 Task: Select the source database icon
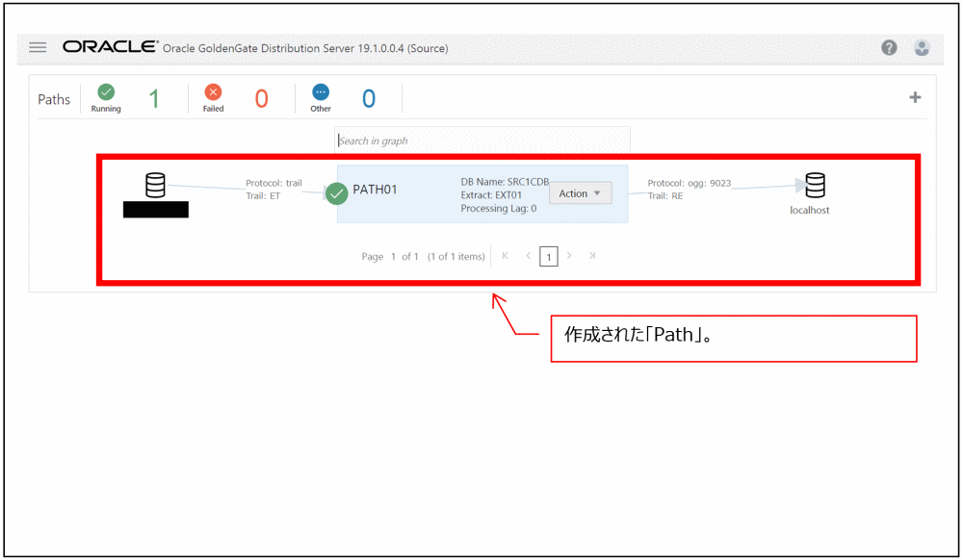[x=155, y=185]
